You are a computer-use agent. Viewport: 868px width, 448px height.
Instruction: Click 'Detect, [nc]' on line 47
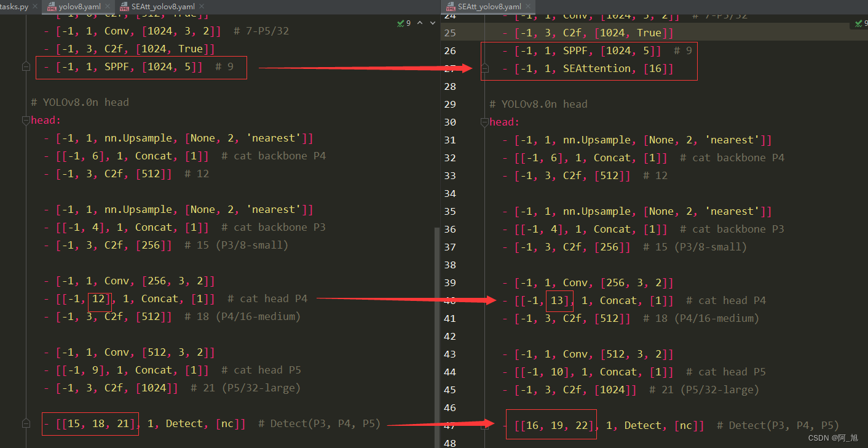665,425
